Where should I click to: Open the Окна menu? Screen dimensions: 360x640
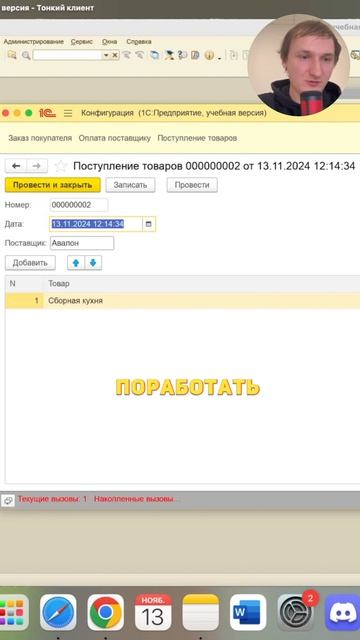109,42
